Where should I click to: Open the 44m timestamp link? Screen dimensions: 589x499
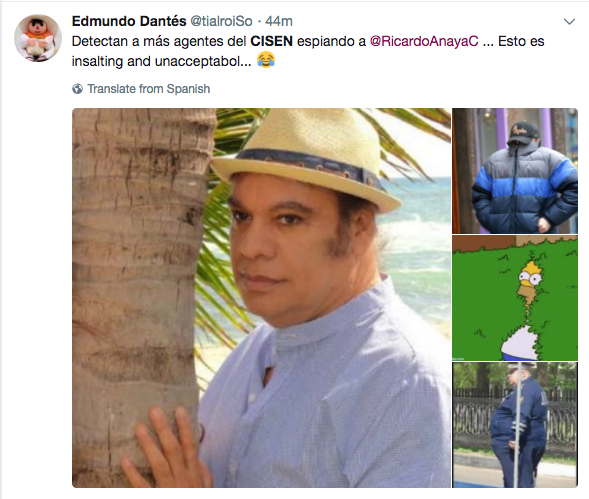click(279, 21)
